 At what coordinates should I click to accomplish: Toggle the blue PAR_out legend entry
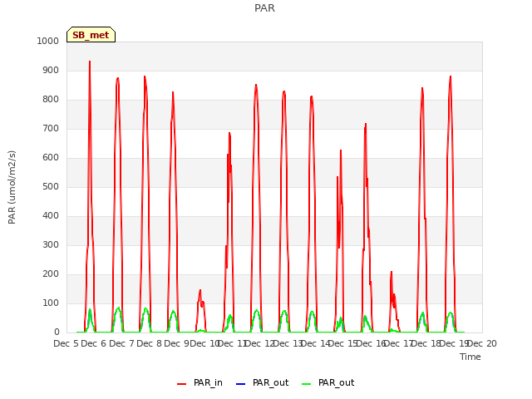click(x=262, y=383)
